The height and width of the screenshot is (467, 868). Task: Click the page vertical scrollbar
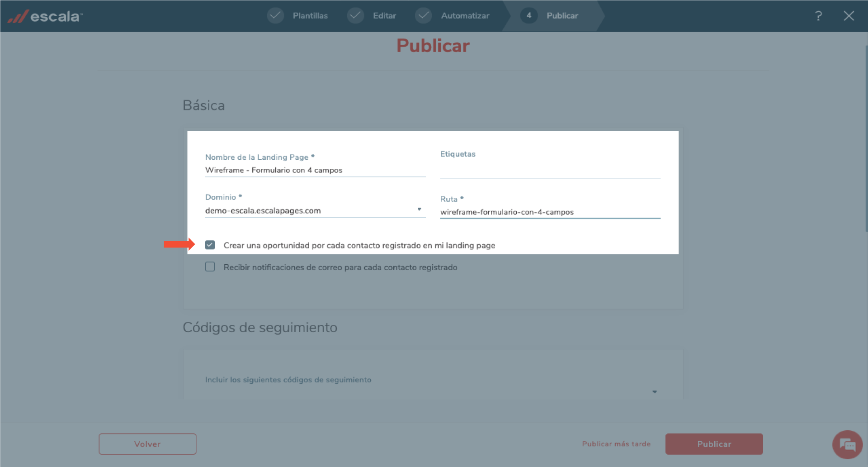(x=866, y=136)
